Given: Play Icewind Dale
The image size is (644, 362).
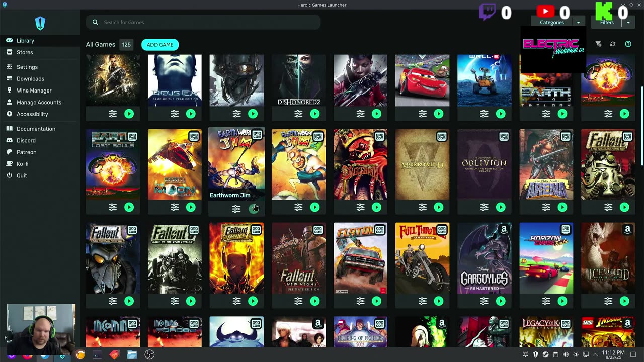Looking at the screenshot, I should tap(624, 301).
